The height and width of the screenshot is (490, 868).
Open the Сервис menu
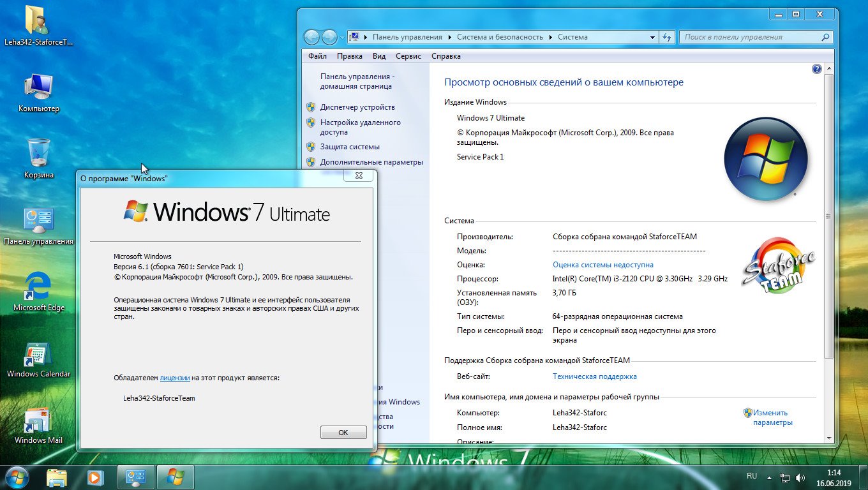408,56
